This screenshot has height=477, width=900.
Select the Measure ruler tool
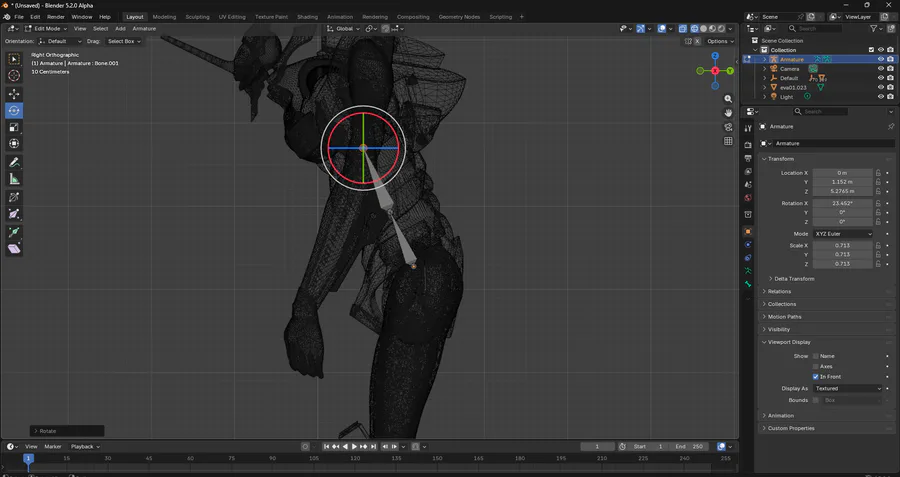coord(14,179)
